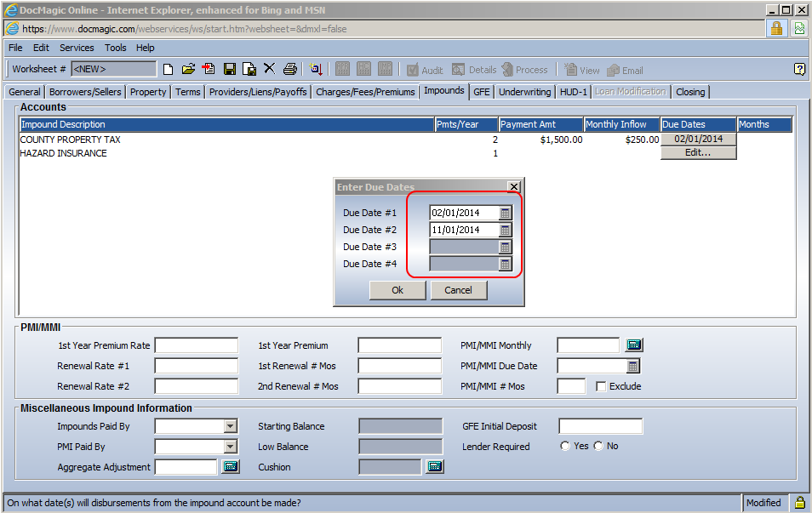This screenshot has height=513, width=812.
Task: Confirm due dates with the Ok button
Action: (x=397, y=290)
